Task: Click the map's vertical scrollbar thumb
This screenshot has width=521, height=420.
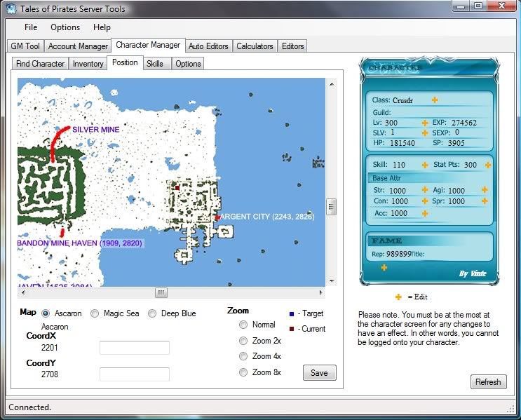Action: [x=331, y=206]
